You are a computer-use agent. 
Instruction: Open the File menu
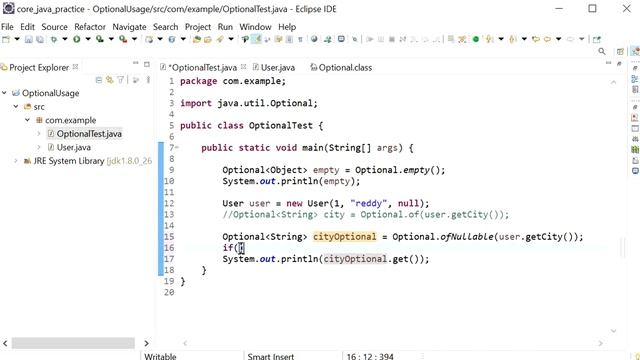tap(7, 27)
